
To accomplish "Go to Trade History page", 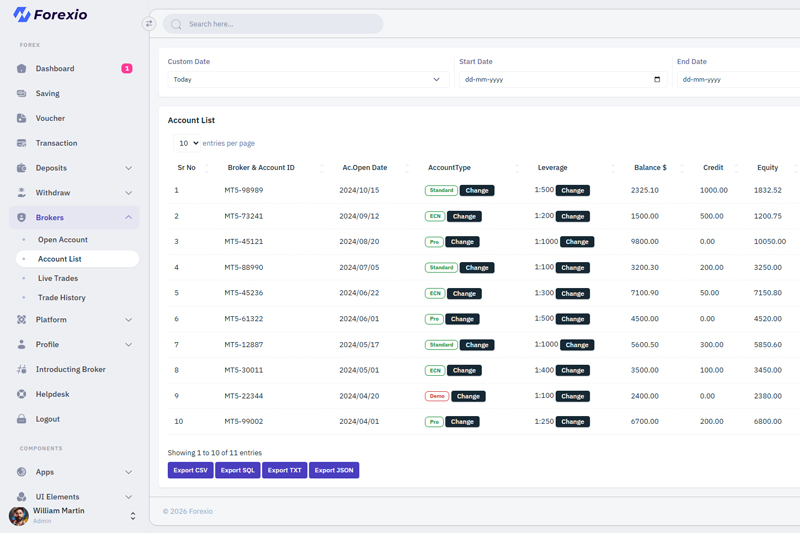I will [x=62, y=298].
